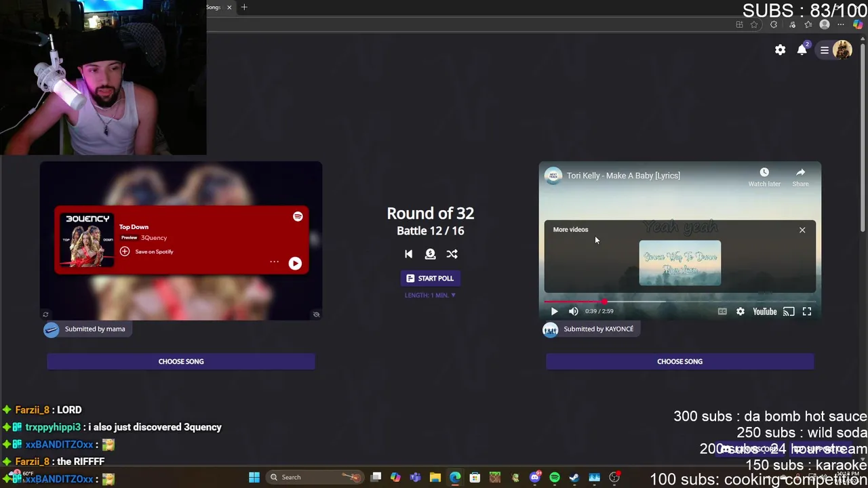Close the current browser tab

pos(229,7)
